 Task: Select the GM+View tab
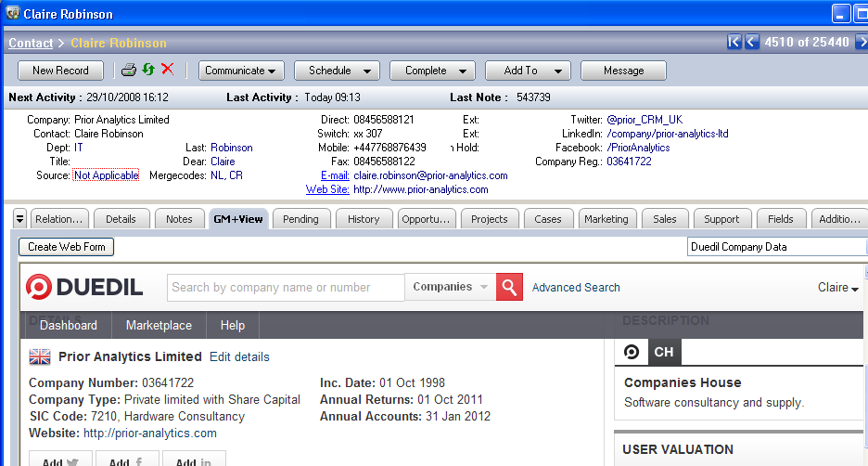[238, 219]
